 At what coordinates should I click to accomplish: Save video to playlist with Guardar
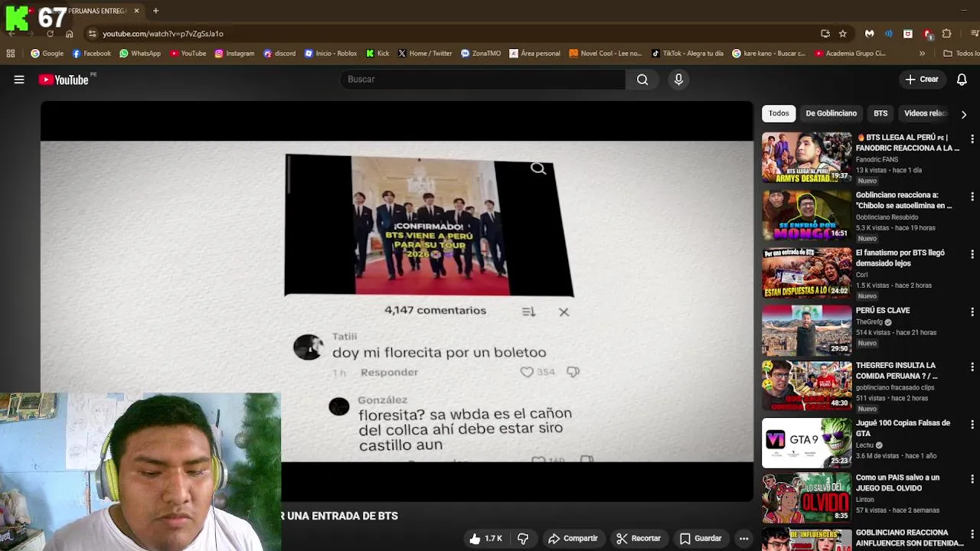[x=701, y=539]
